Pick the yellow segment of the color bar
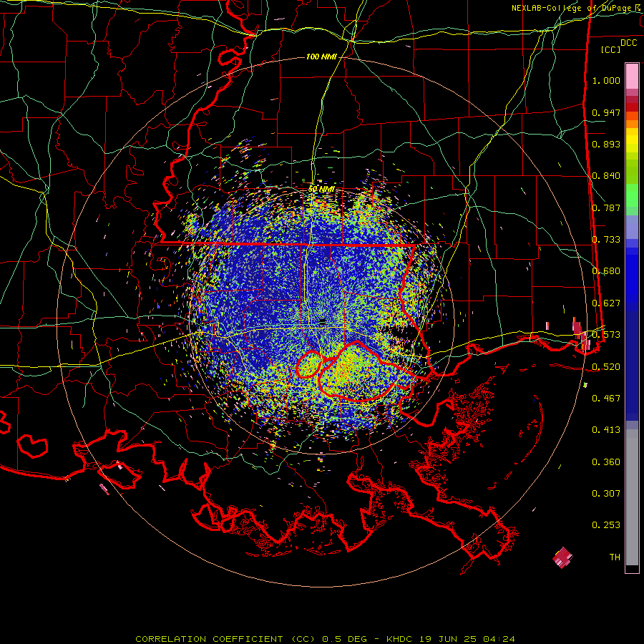Screen dimensions: 644x644 click(632, 140)
